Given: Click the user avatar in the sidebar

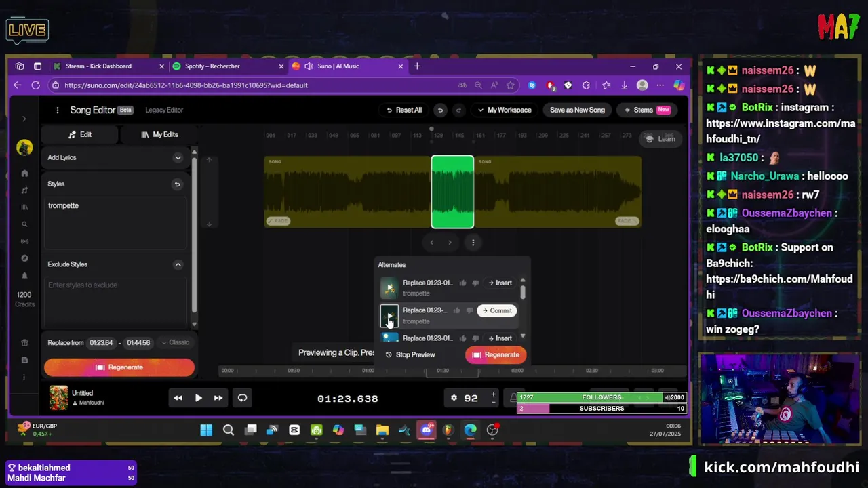Looking at the screenshot, I should click(x=24, y=147).
